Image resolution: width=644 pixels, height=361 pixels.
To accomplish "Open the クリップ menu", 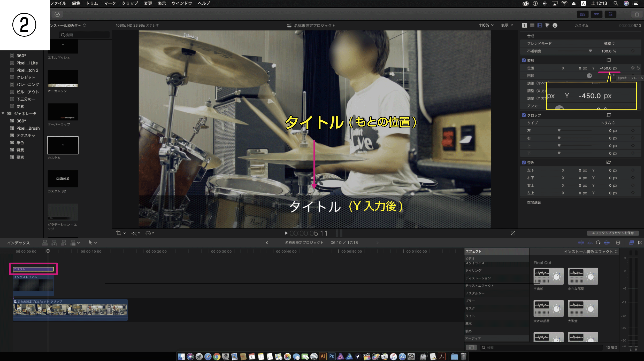I will [x=130, y=3].
